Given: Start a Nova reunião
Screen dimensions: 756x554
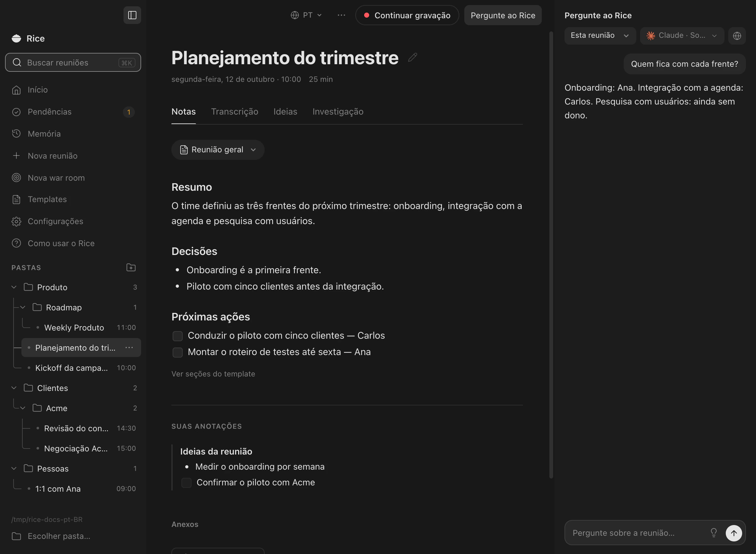Looking at the screenshot, I should [73, 155].
